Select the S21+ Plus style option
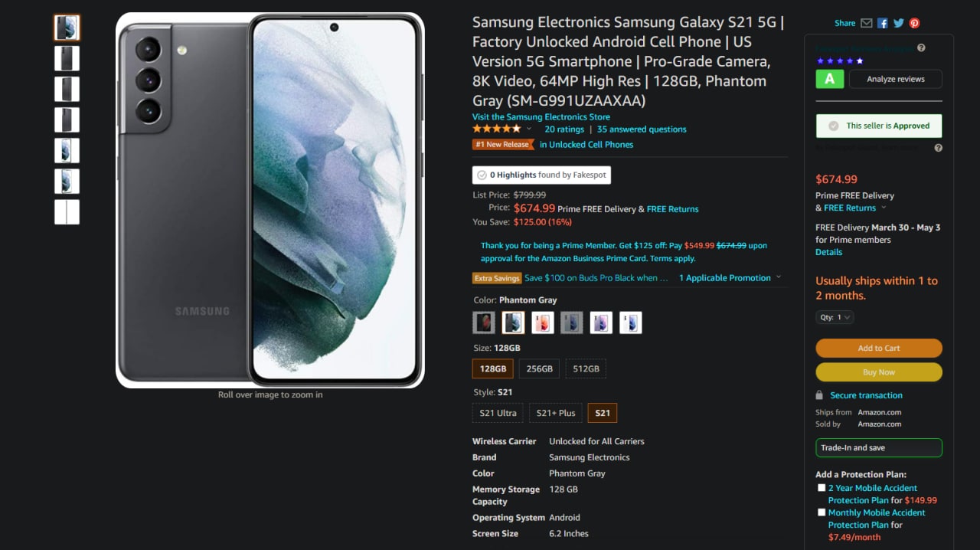The image size is (980, 550). pos(556,413)
